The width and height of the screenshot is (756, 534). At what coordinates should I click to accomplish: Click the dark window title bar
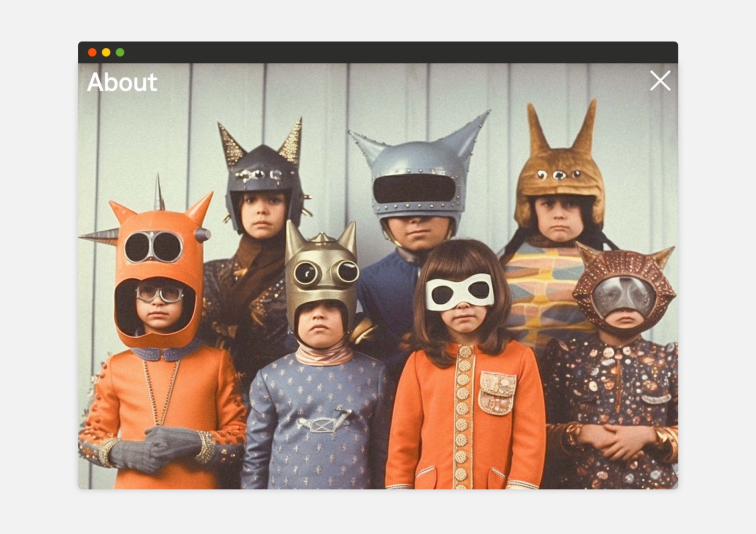378,52
